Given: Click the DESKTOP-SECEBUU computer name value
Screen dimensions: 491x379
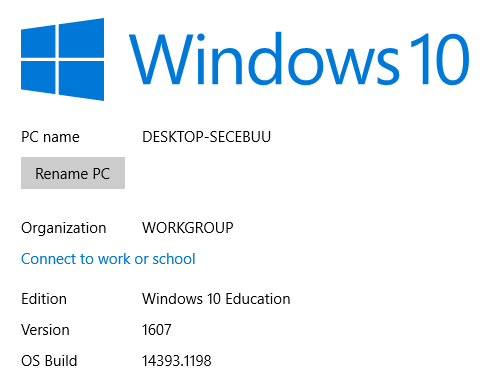Looking at the screenshot, I should (x=207, y=137).
